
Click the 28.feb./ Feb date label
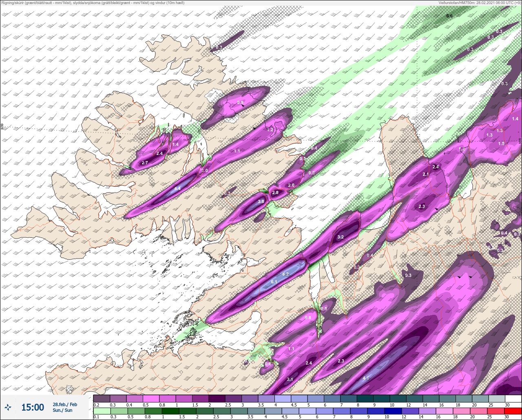[65, 404]
